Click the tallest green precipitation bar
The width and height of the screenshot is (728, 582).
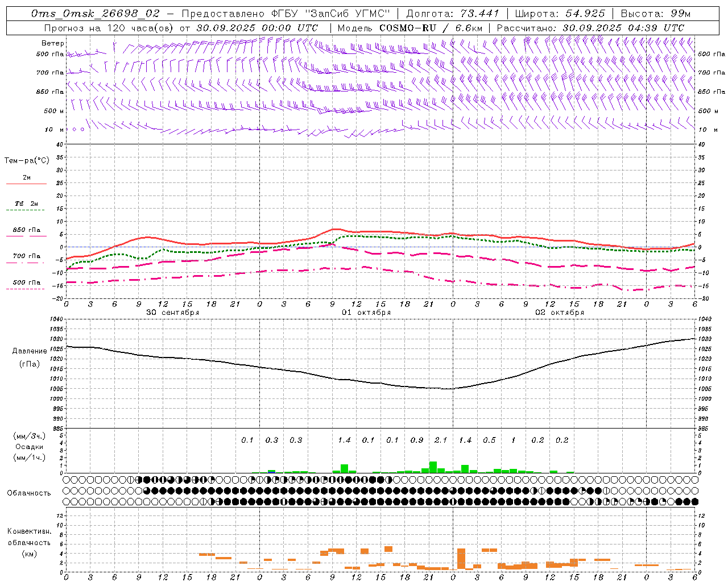[433, 467]
